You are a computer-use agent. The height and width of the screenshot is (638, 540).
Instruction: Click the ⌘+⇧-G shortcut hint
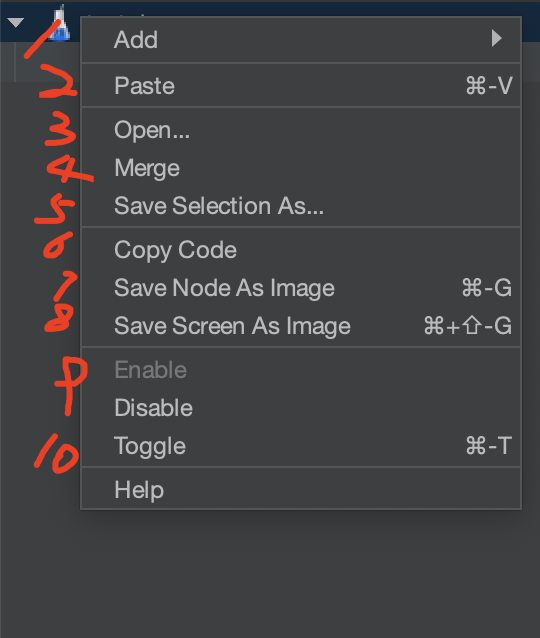[x=468, y=326]
